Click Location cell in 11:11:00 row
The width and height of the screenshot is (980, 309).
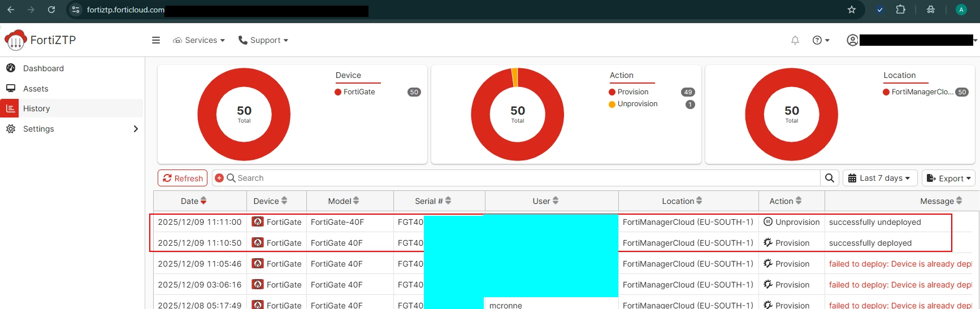[688, 222]
